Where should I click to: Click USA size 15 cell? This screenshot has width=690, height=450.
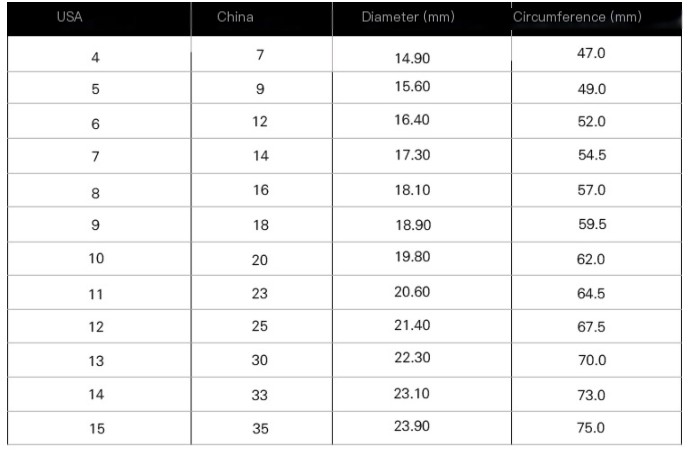point(96,429)
